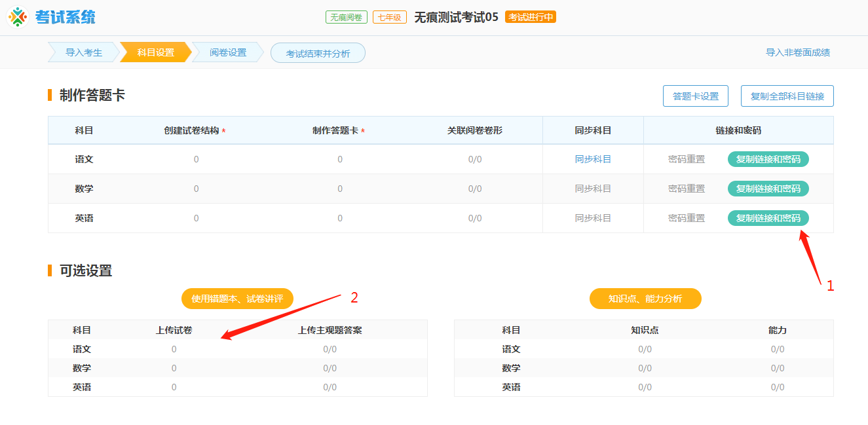Click 创建试卷结构 count for 数学

[x=196, y=189]
